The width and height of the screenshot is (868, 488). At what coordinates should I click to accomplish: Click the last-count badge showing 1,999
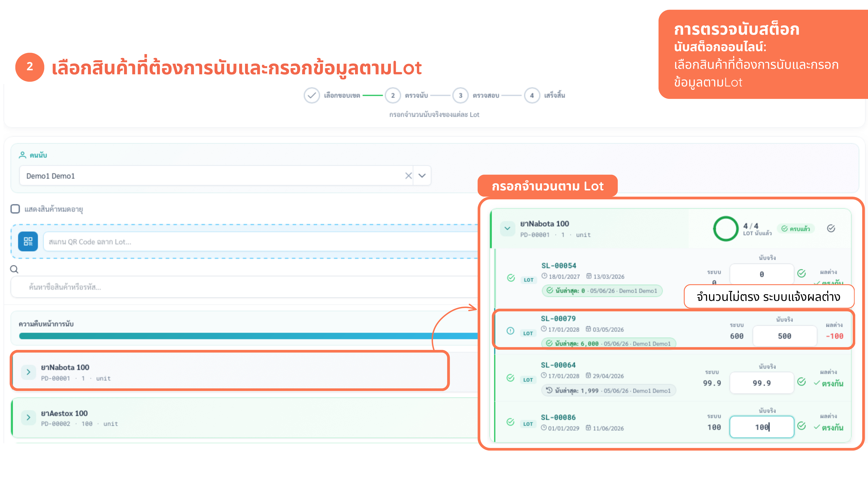609,390
